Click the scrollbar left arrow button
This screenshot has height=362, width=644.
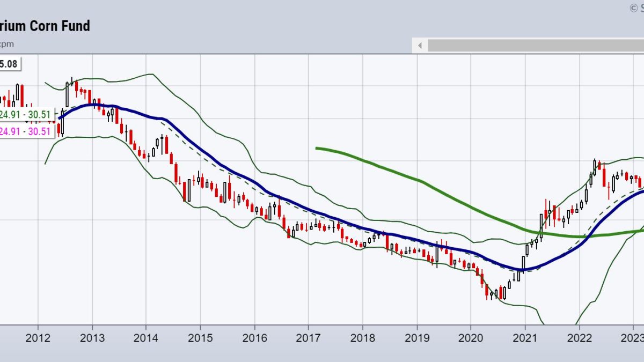(x=420, y=46)
